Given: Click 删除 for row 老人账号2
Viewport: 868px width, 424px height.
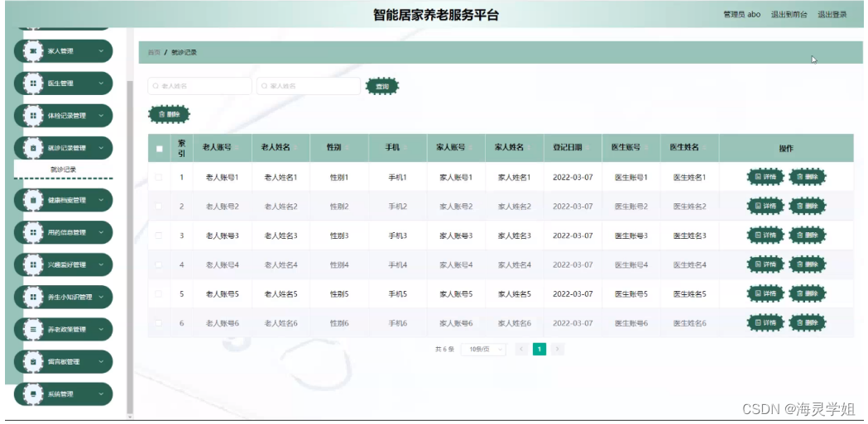Looking at the screenshot, I should 807,206.
